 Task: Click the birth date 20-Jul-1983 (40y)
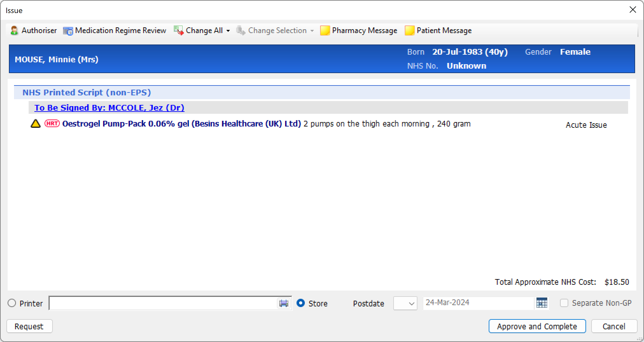470,52
